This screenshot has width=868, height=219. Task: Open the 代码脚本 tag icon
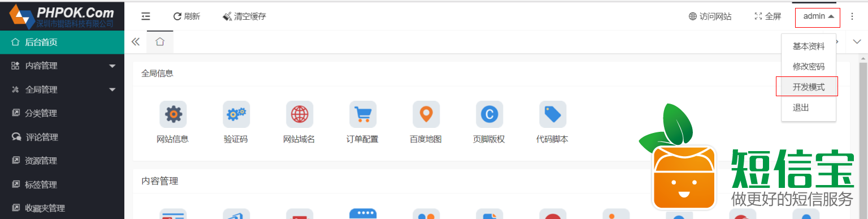[x=553, y=114]
